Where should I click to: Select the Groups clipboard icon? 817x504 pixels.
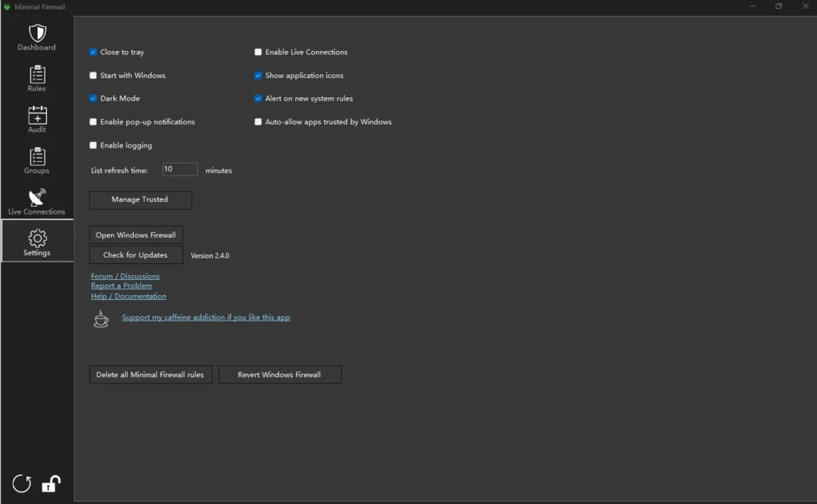tap(37, 156)
